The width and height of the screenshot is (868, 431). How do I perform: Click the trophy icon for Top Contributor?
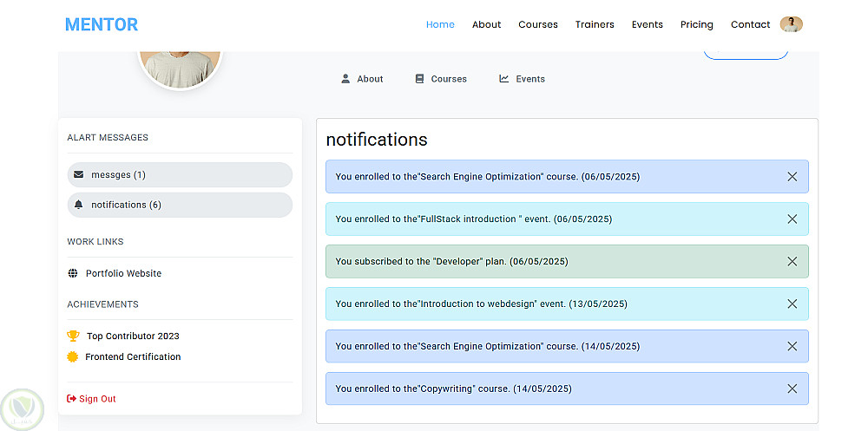(x=73, y=336)
